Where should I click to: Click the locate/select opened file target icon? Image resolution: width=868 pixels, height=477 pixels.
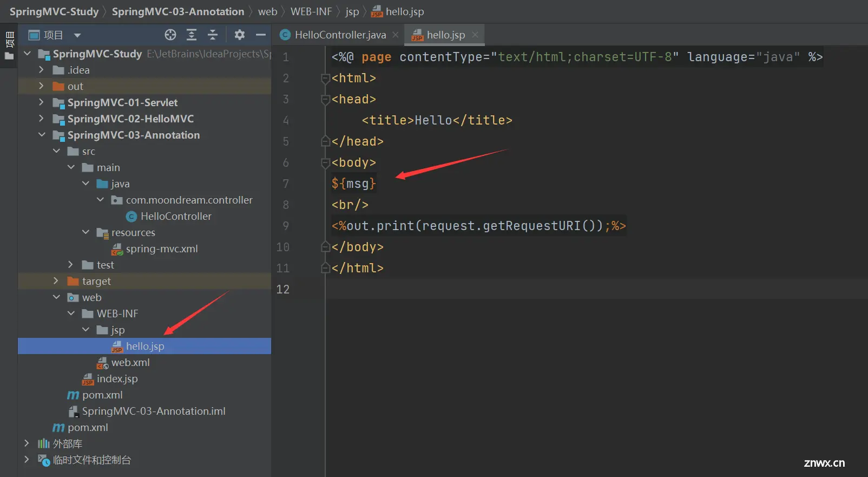pos(170,35)
